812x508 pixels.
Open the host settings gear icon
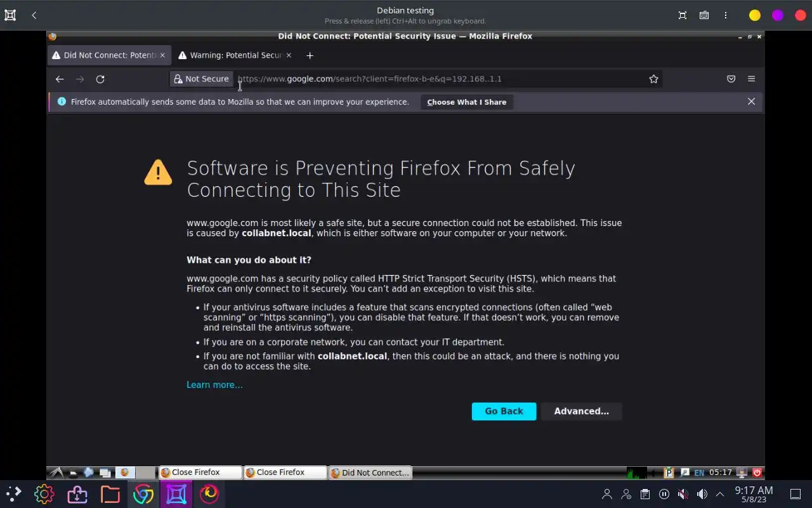pos(44,493)
